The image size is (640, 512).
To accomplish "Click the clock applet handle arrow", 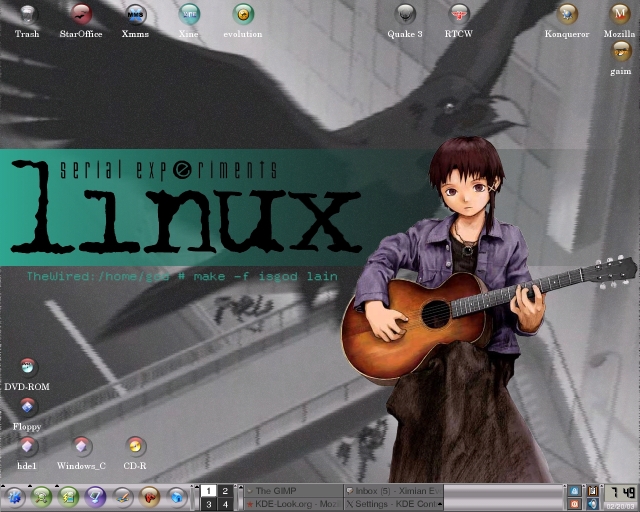I will 602,485.
